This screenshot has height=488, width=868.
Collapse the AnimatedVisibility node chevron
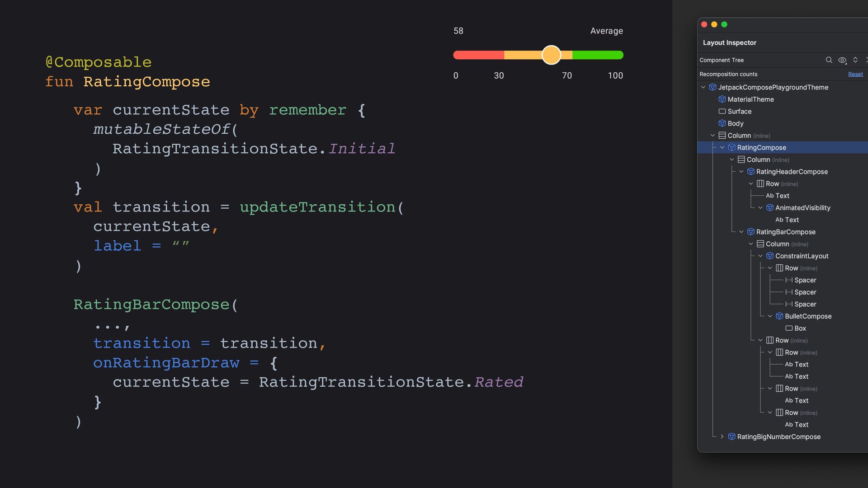point(760,208)
